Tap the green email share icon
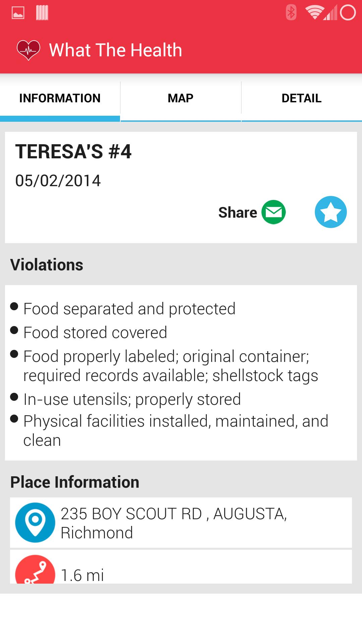 (274, 212)
